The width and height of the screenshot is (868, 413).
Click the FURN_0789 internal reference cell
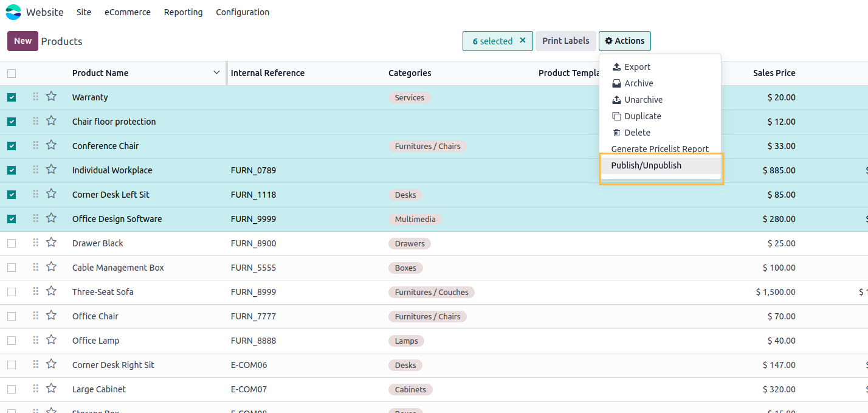tap(253, 170)
